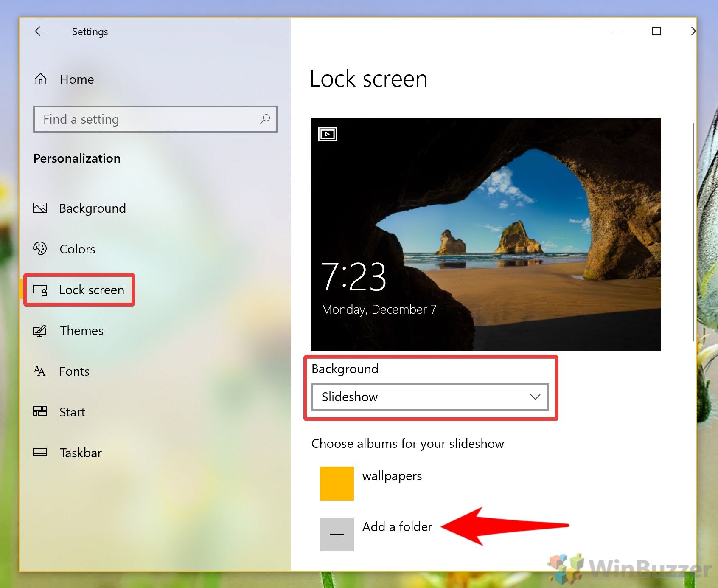Image resolution: width=718 pixels, height=588 pixels.
Task: Open the Taskbar settings page
Action: [81, 453]
